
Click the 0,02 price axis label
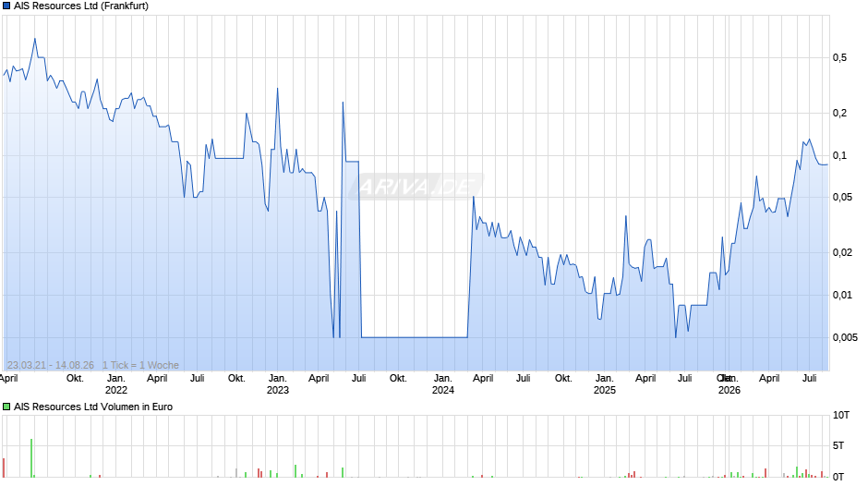(842, 252)
